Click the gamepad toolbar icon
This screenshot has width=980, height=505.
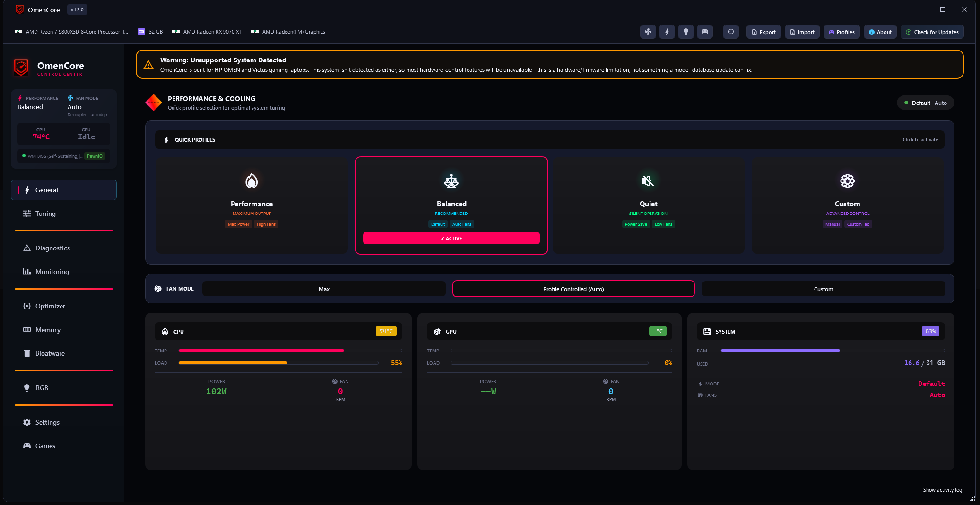[704, 32]
